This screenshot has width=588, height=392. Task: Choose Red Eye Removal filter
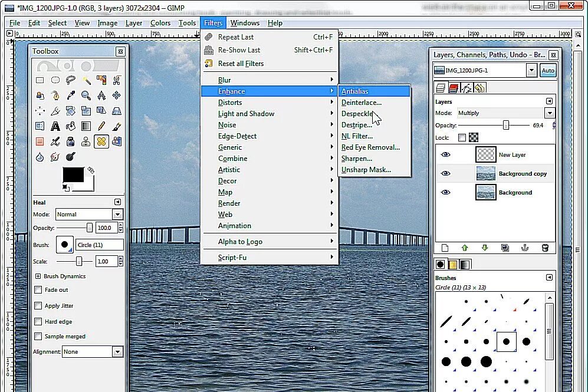point(375,147)
